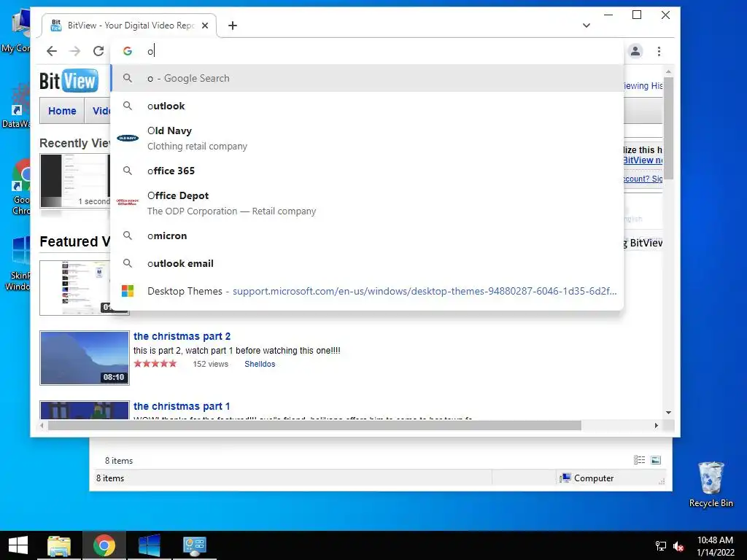Open 'the christmas part 1' video link

pyautogui.click(x=182, y=406)
